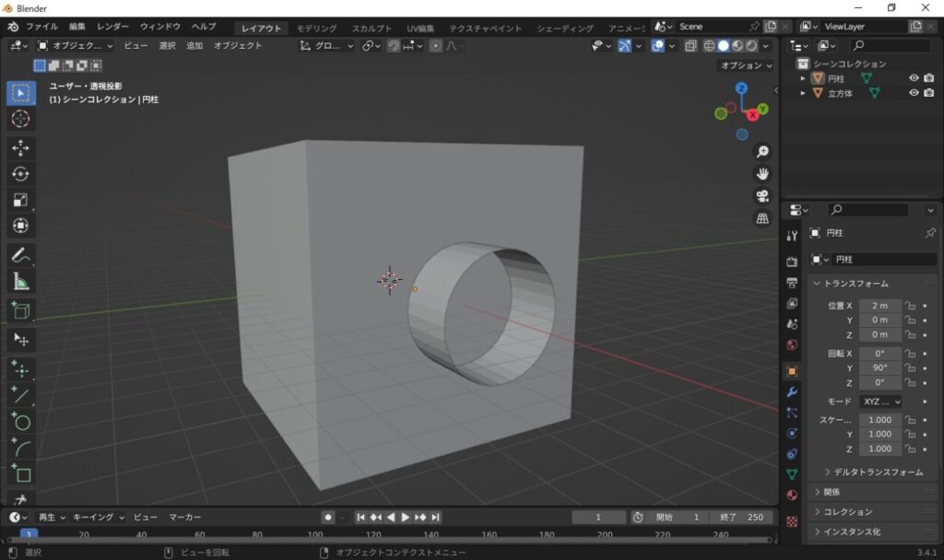Click the zoom magnifier viewport icon
Image resolution: width=944 pixels, height=560 pixels.
coord(762,151)
